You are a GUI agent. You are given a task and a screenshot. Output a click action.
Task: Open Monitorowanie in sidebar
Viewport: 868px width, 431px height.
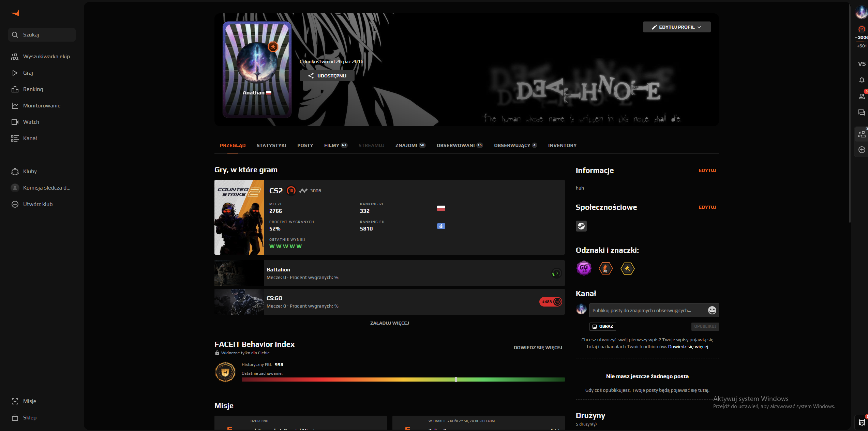(x=42, y=106)
